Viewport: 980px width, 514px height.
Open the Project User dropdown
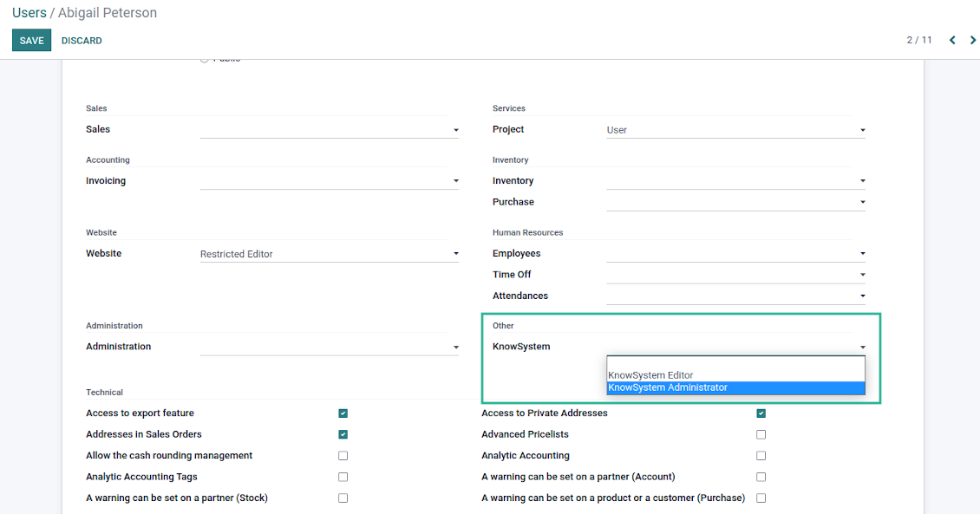point(735,130)
